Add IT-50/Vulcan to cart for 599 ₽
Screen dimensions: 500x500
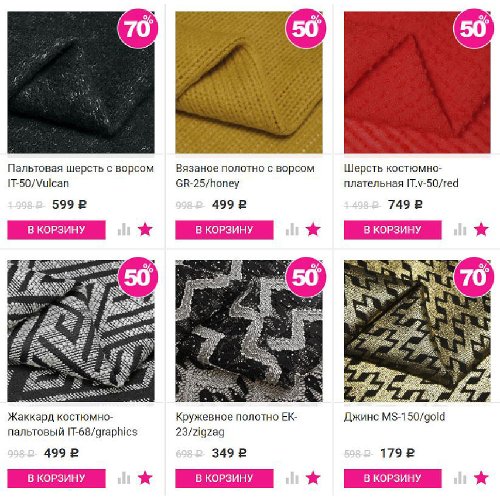click(x=56, y=230)
